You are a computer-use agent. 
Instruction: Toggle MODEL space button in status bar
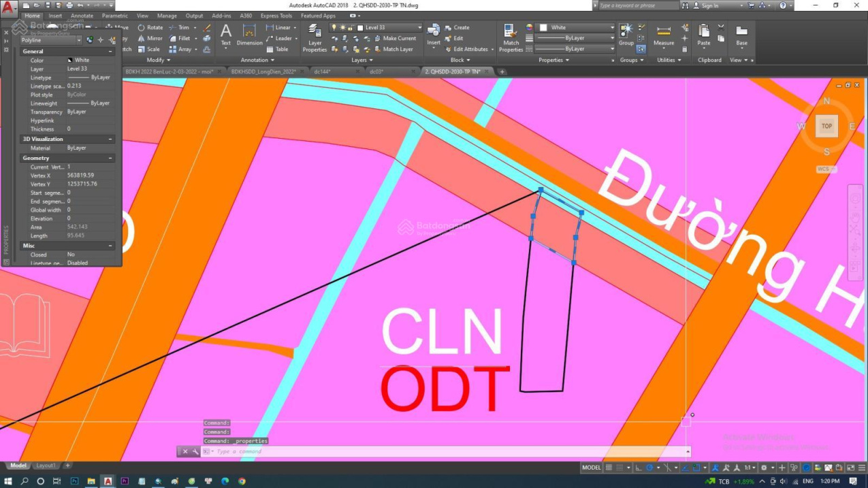(x=592, y=468)
